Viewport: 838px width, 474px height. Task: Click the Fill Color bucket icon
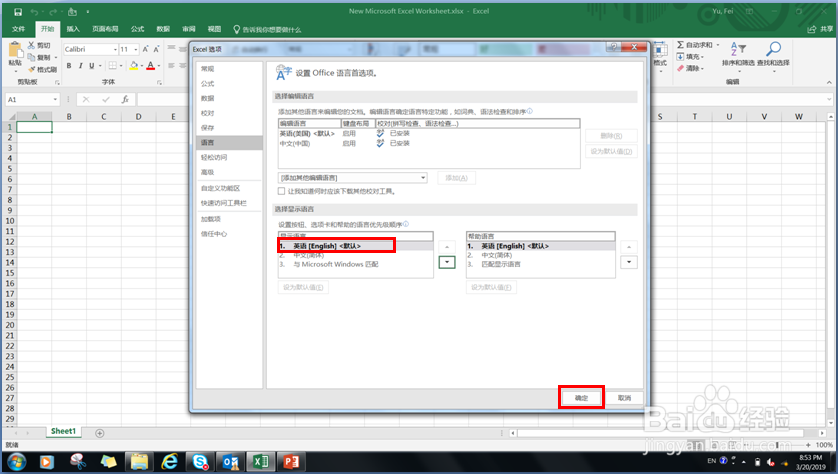point(134,65)
